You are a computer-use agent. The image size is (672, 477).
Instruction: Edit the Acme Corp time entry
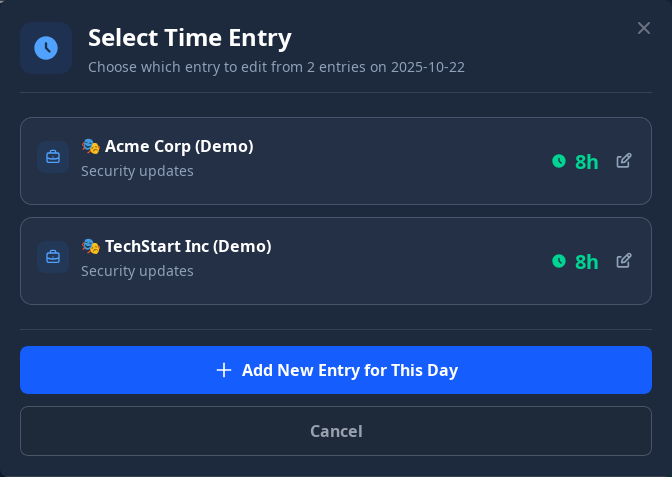[624, 161]
